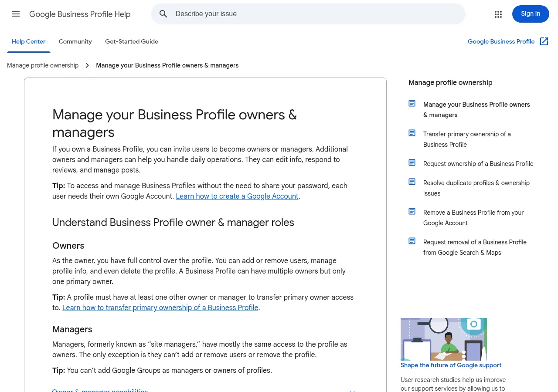Image resolution: width=558 pixels, height=392 pixels.
Task: Click the article icon for Resolve duplicate profiles
Action: click(x=412, y=182)
